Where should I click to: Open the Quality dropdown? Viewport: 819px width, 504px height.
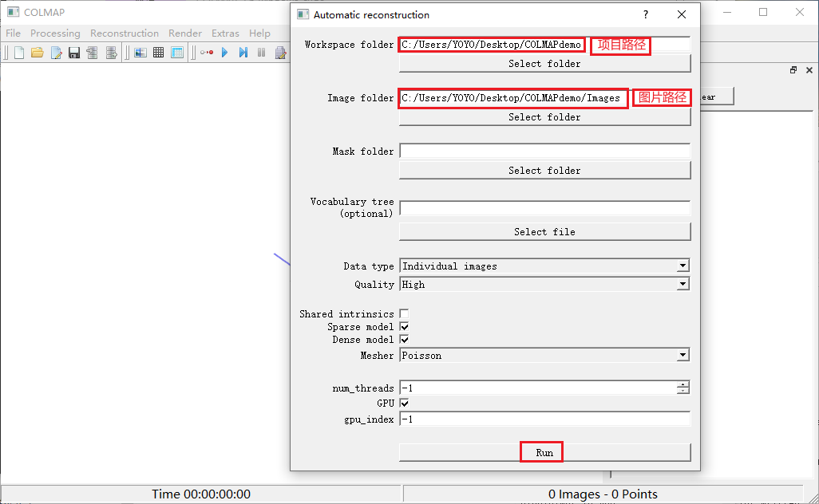coord(682,284)
